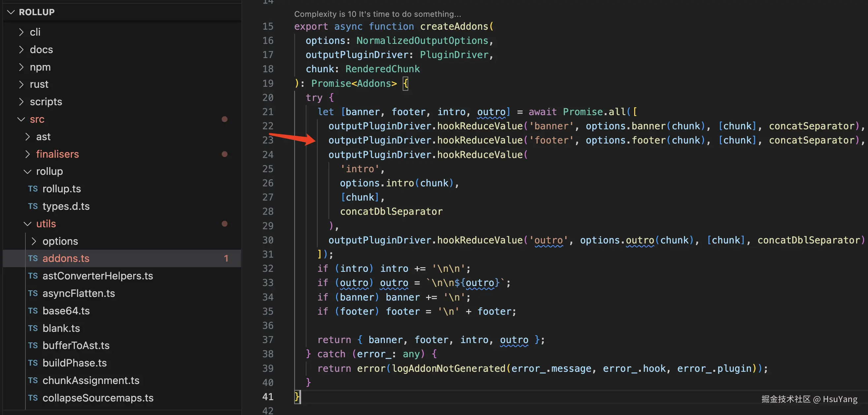The width and height of the screenshot is (868, 415).
Task: Expand the cli folder
Action: click(21, 32)
